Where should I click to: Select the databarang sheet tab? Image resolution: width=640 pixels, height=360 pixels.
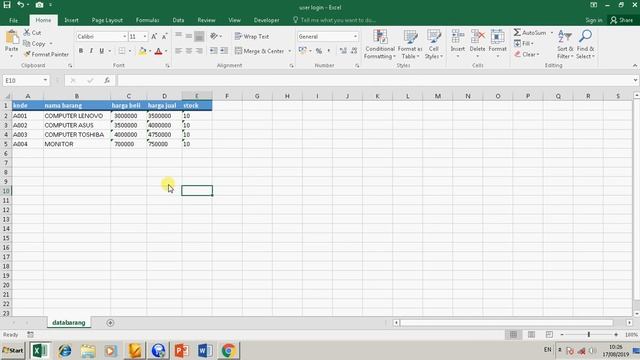[x=69, y=322]
